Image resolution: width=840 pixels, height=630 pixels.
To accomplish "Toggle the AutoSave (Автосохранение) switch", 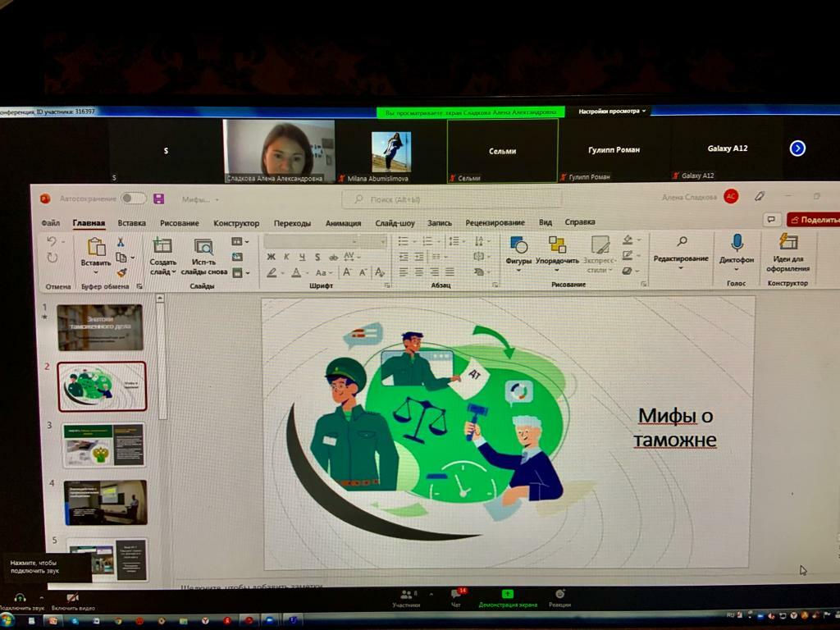I will coord(133,199).
